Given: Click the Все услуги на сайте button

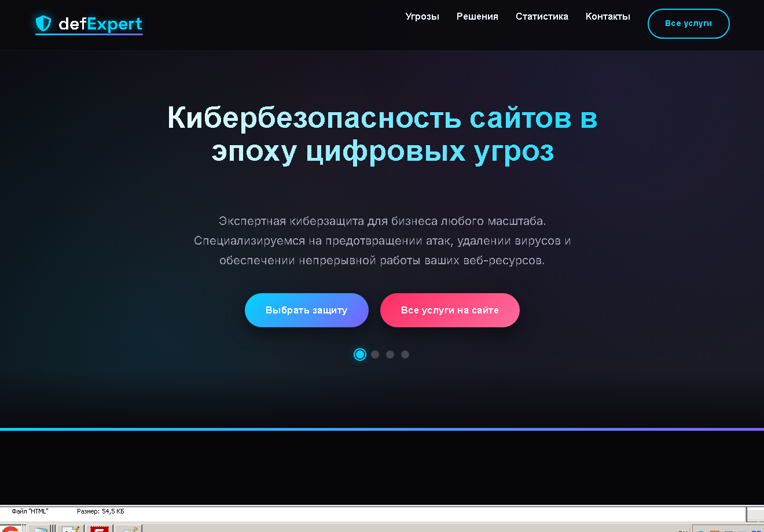Looking at the screenshot, I should click(x=450, y=310).
